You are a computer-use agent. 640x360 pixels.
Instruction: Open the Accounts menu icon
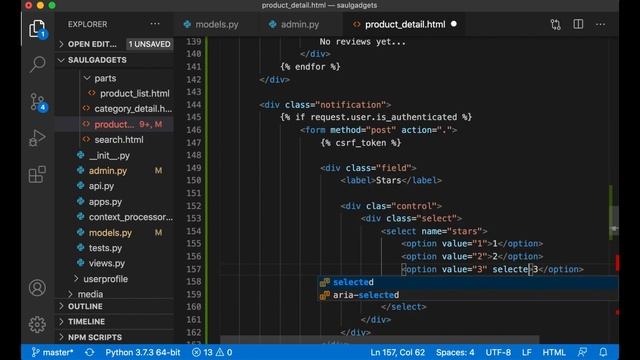[x=37, y=288]
